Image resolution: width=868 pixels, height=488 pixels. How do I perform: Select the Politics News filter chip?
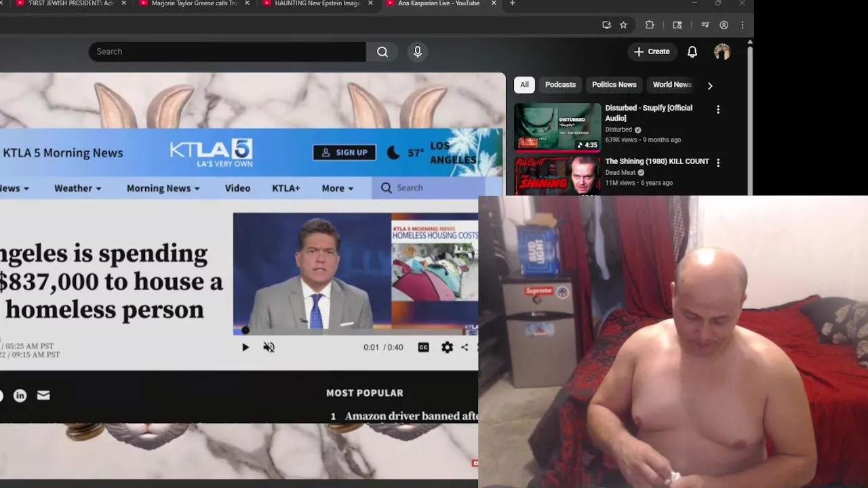click(x=614, y=85)
